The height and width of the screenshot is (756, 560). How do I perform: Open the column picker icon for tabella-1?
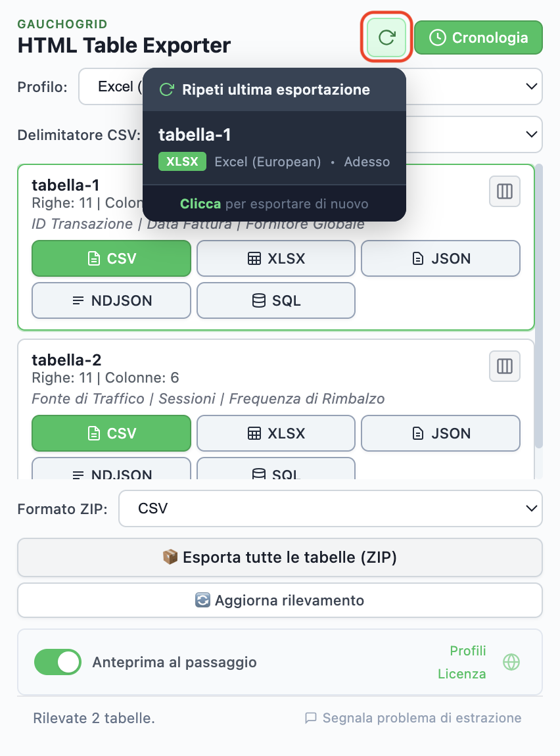504,191
